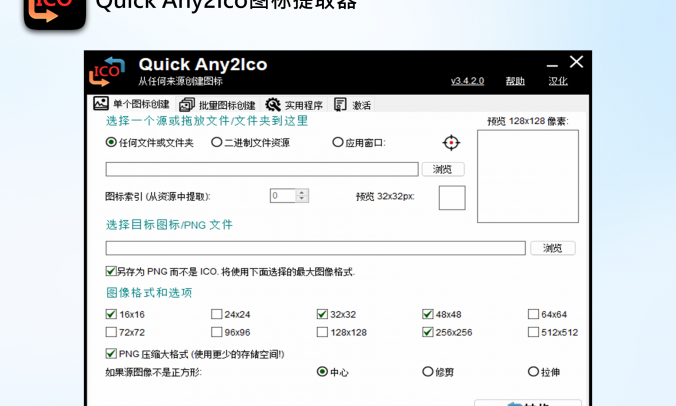The height and width of the screenshot is (406, 676).
Task: Click the 图像格式和选项 heading
Action: [x=149, y=293]
